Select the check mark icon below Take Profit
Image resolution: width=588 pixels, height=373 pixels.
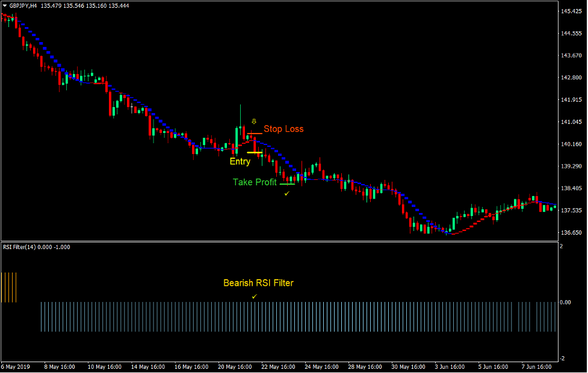coord(286,193)
